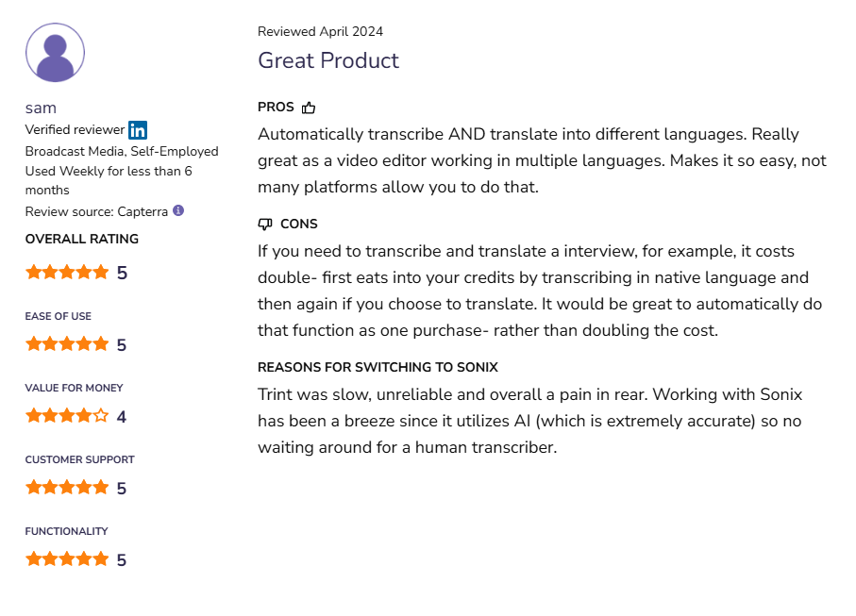Click the PROS heading label

tap(276, 107)
